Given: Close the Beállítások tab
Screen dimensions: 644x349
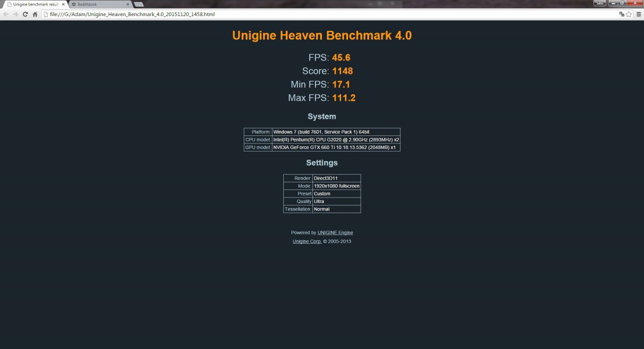Looking at the screenshot, I should tap(127, 4).
